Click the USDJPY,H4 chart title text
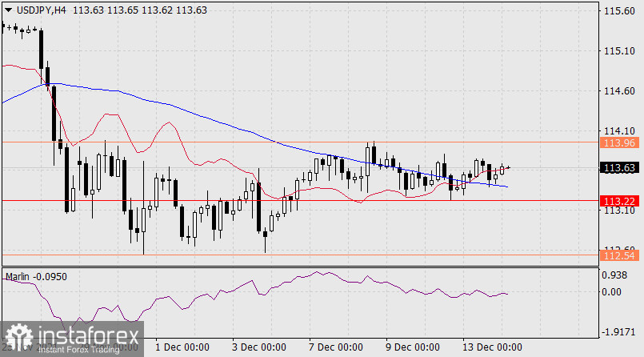 [x=42, y=10]
